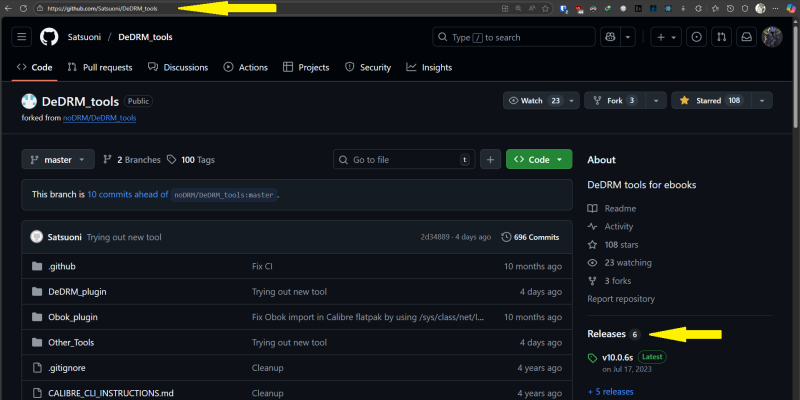Open the notifications inbox icon
800x400 pixels.
click(746, 37)
